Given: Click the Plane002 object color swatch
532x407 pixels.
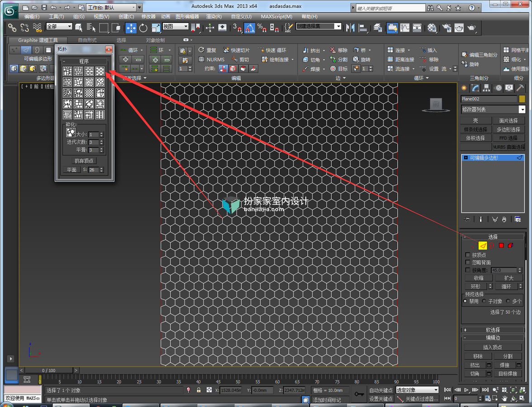Looking at the screenshot, I should 522,99.
